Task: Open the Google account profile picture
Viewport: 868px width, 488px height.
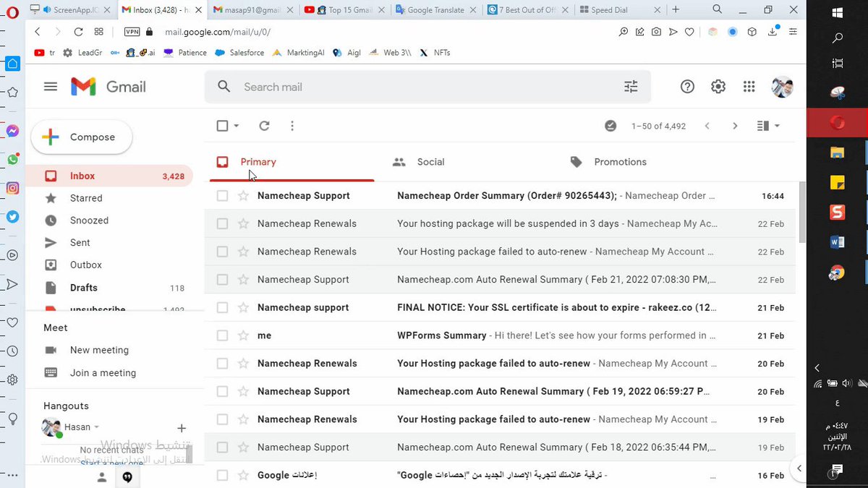Action: [x=782, y=87]
